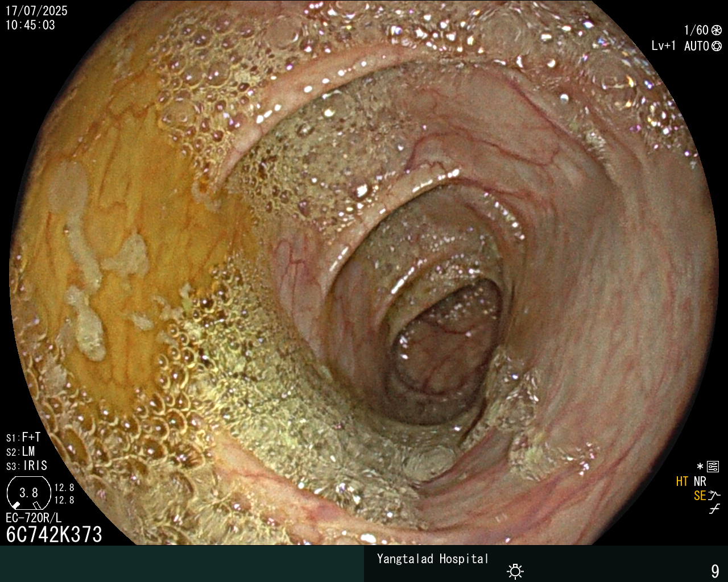The image size is (728, 582).
Task: Click the S3: IRIS switch assignment
Action: point(27,465)
